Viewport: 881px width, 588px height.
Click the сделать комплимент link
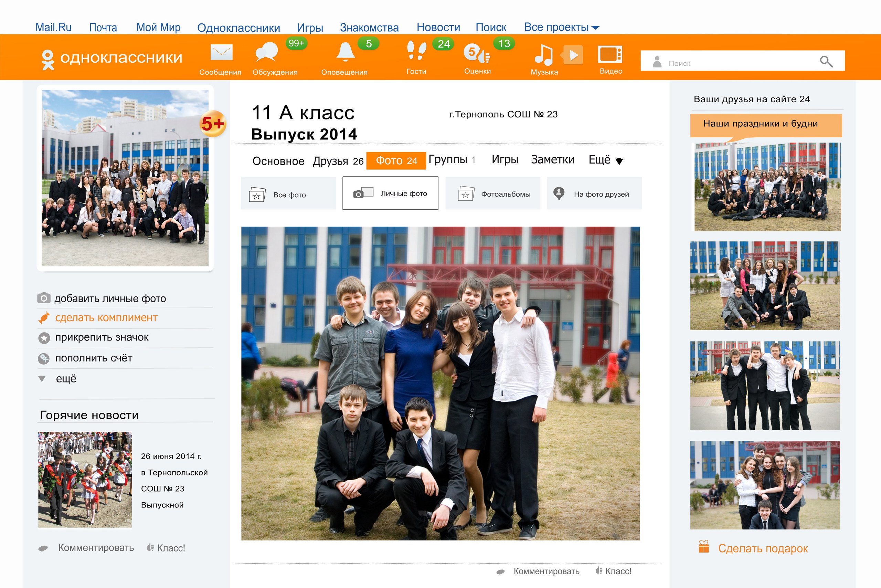(106, 318)
